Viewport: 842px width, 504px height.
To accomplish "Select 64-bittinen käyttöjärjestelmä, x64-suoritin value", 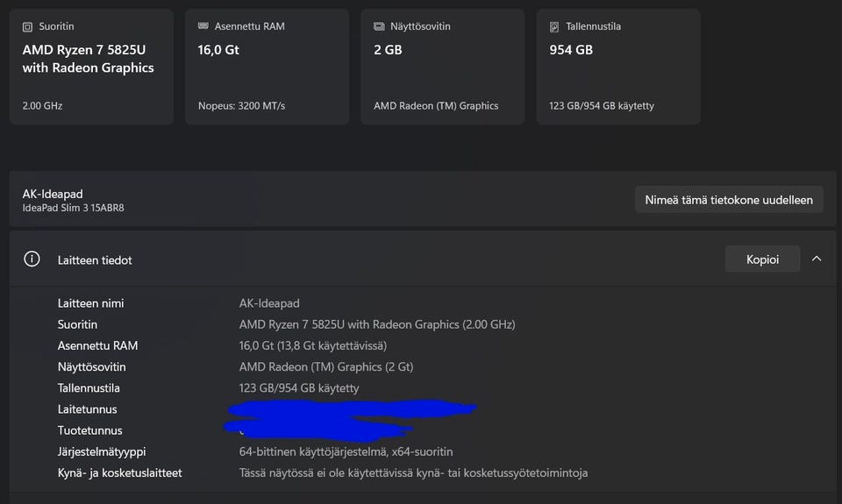I will pos(346,452).
